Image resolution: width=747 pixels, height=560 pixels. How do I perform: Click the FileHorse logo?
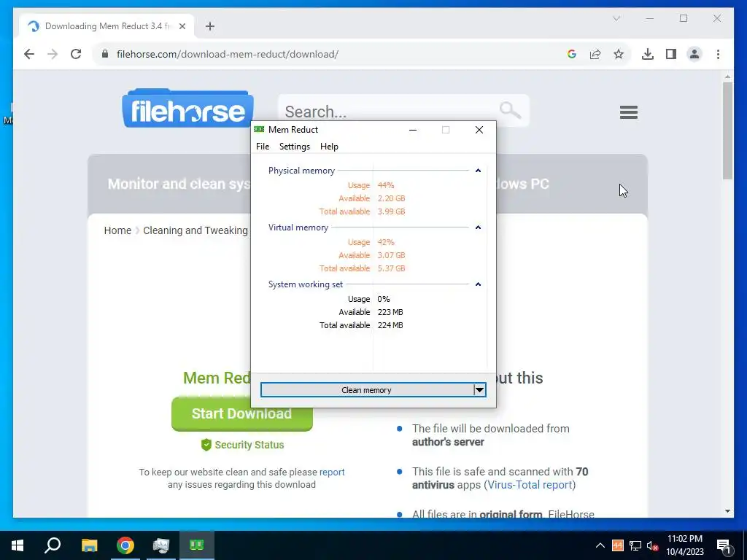tap(187, 109)
